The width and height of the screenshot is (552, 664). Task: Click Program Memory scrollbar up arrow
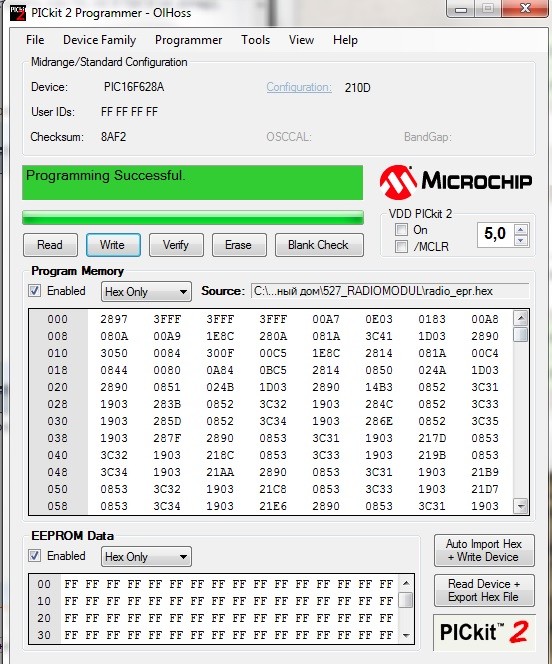click(521, 318)
